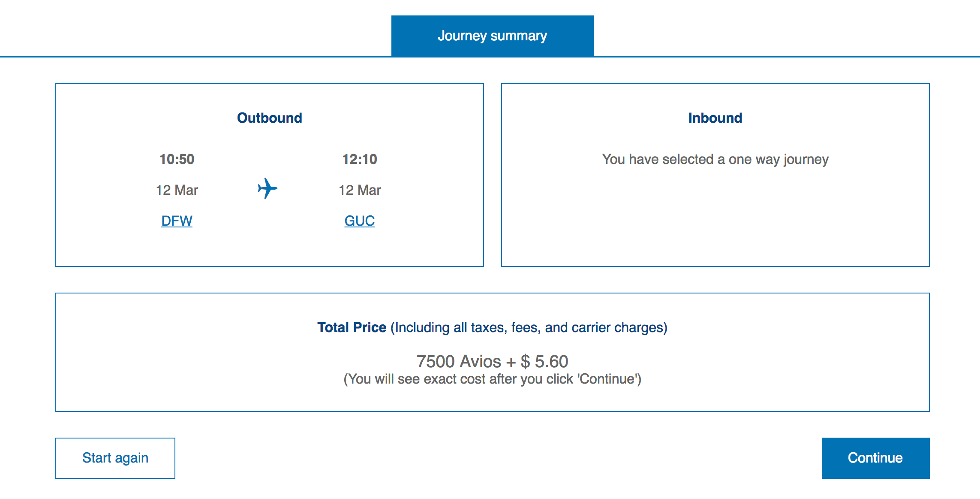Click the 12 Mar date above GUC
Image resolution: width=980 pixels, height=499 pixels.
(x=359, y=190)
